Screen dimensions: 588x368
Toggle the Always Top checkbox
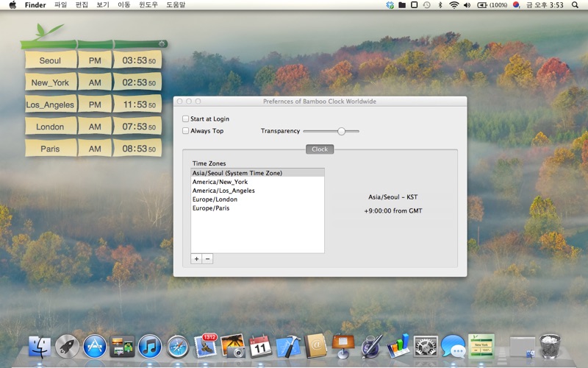[x=186, y=131]
